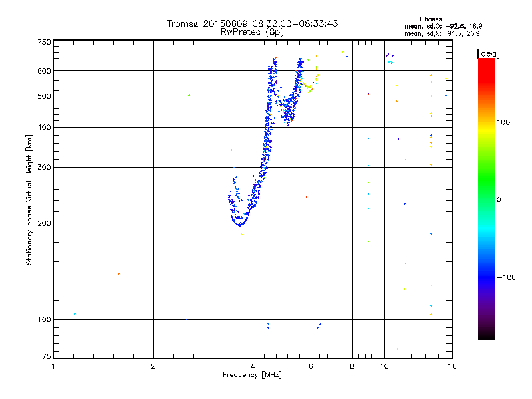532x399 pixels.
Task: Click the blue trace minimum near 200 km
Action: tap(239, 224)
